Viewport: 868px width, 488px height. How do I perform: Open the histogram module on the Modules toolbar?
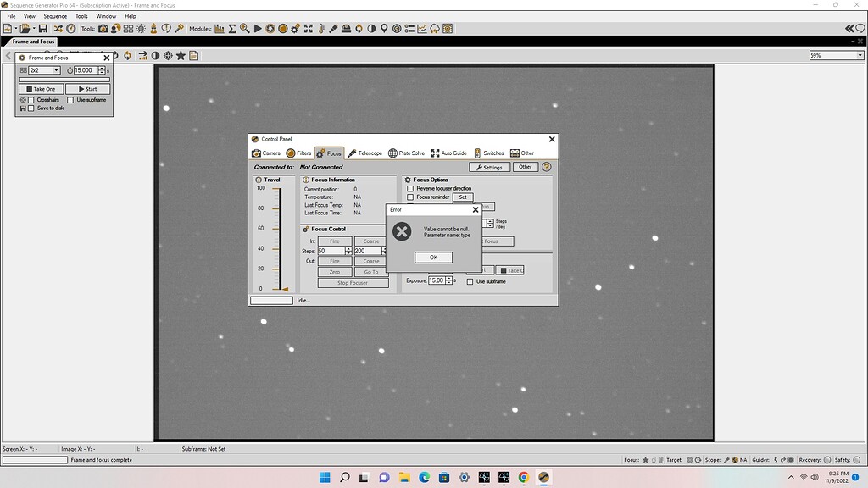(220, 28)
